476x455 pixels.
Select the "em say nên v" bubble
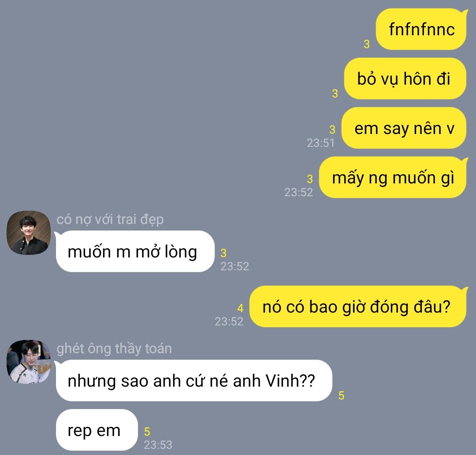404,128
